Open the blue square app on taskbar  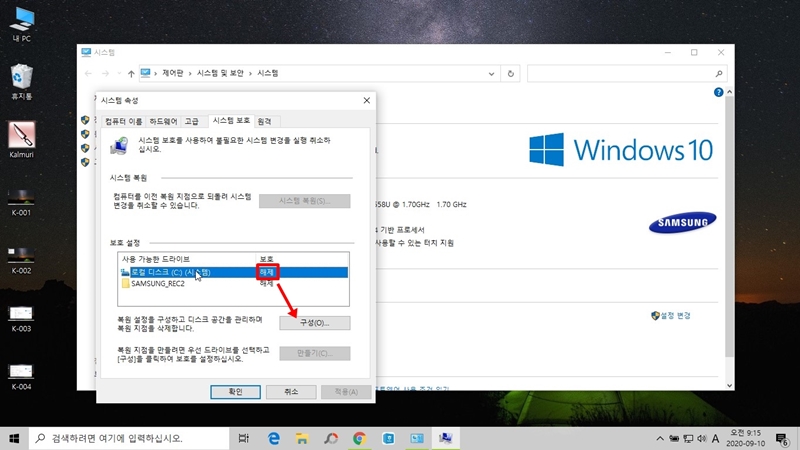pyautogui.click(x=388, y=438)
